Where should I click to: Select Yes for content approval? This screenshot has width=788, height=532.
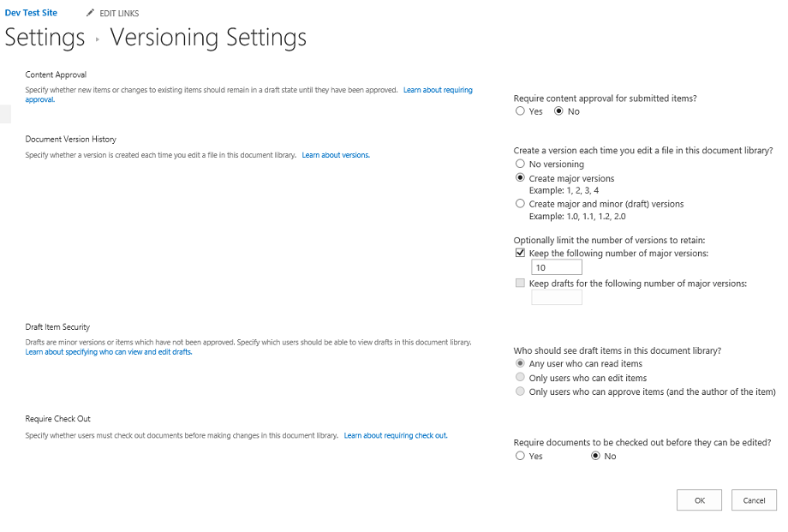coord(520,111)
